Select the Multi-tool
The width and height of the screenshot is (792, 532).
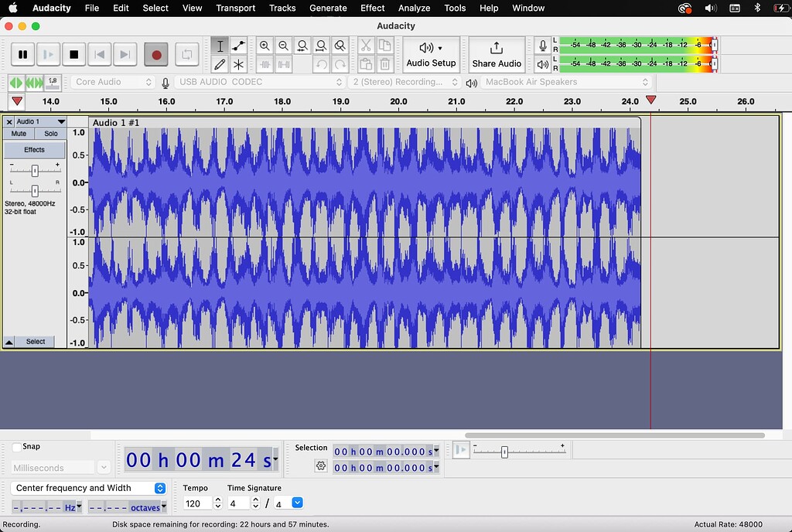pos(238,63)
